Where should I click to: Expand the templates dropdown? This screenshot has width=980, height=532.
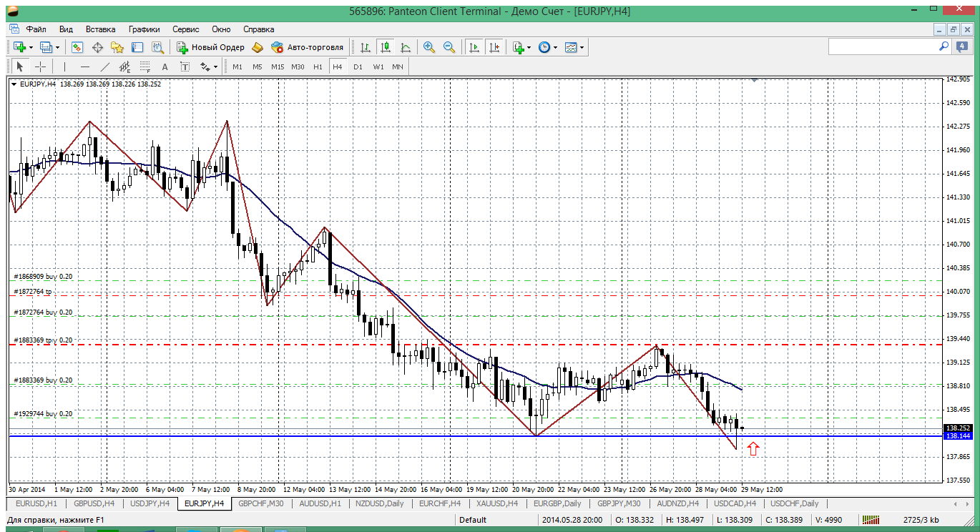pos(582,47)
